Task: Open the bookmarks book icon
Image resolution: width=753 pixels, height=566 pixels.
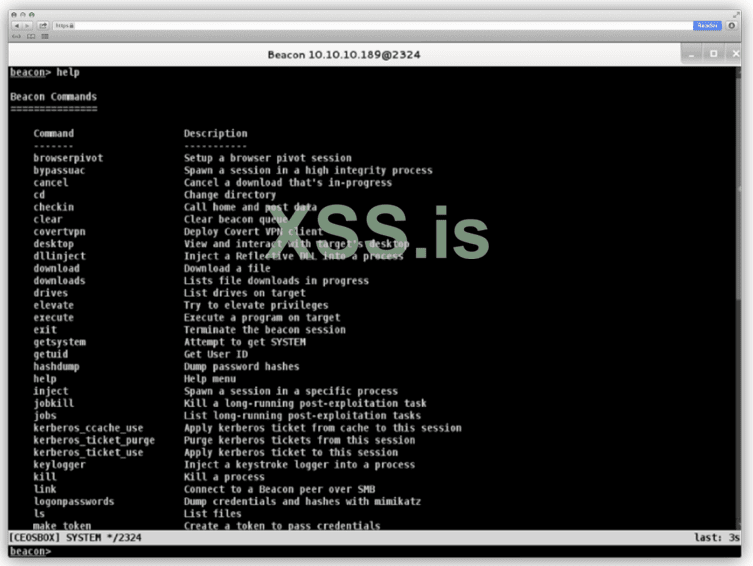Action: pos(31,36)
